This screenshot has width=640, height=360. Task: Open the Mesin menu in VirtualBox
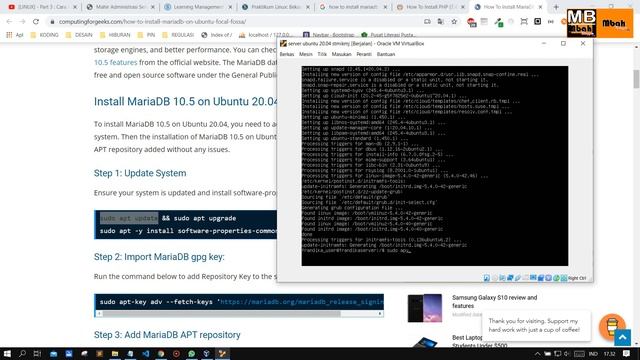[x=306, y=54]
